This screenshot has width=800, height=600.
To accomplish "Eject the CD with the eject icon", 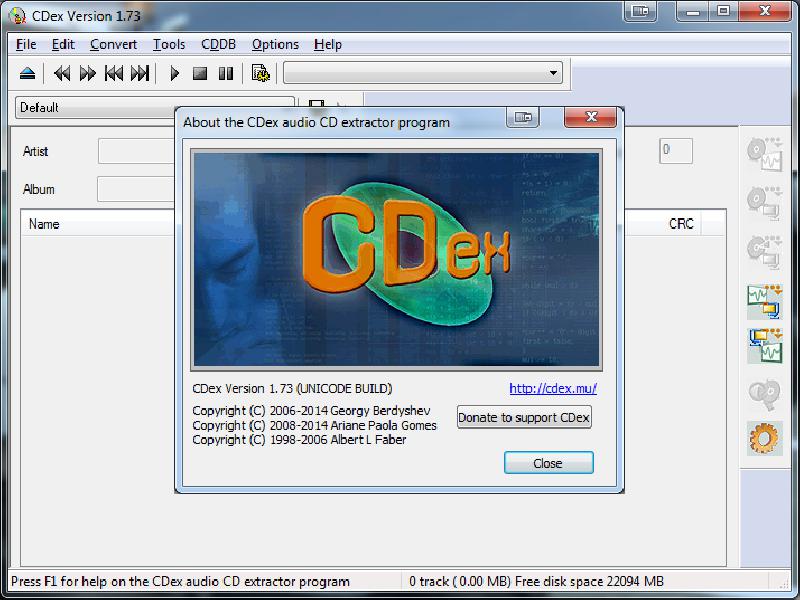I will click(x=28, y=73).
